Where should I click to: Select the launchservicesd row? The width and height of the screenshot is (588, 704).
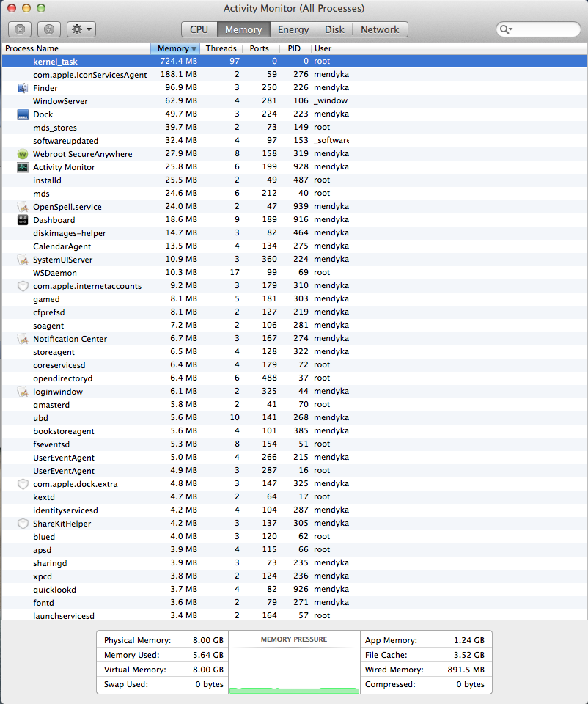click(295, 615)
